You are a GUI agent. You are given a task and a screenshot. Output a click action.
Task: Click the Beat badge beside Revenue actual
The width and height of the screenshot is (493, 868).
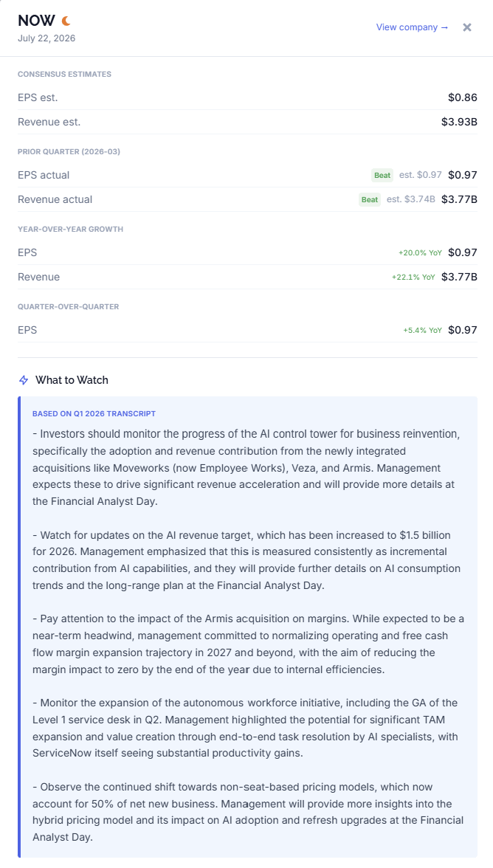(x=370, y=199)
